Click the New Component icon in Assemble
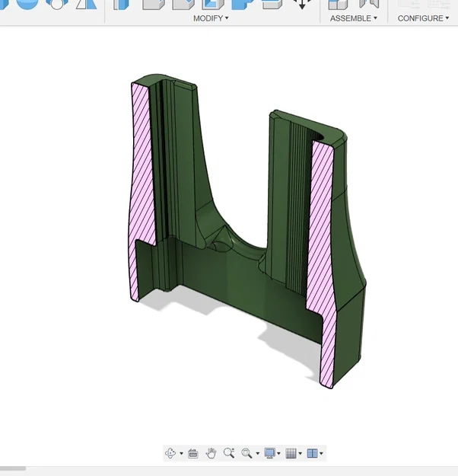This screenshot has width=458, height=476. coord(338,5)
